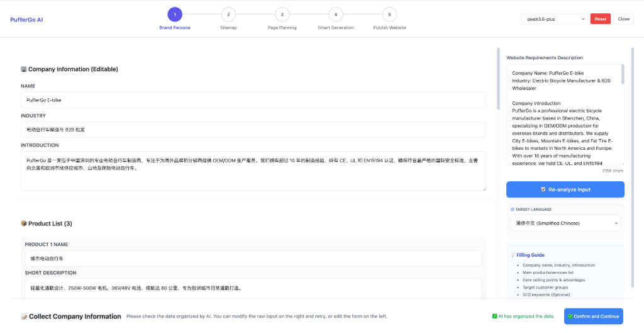The height and width of the screenshot is (333, 644).
Task: Go to step 4 Smart Generation circle
Action: tap(336, 15)
